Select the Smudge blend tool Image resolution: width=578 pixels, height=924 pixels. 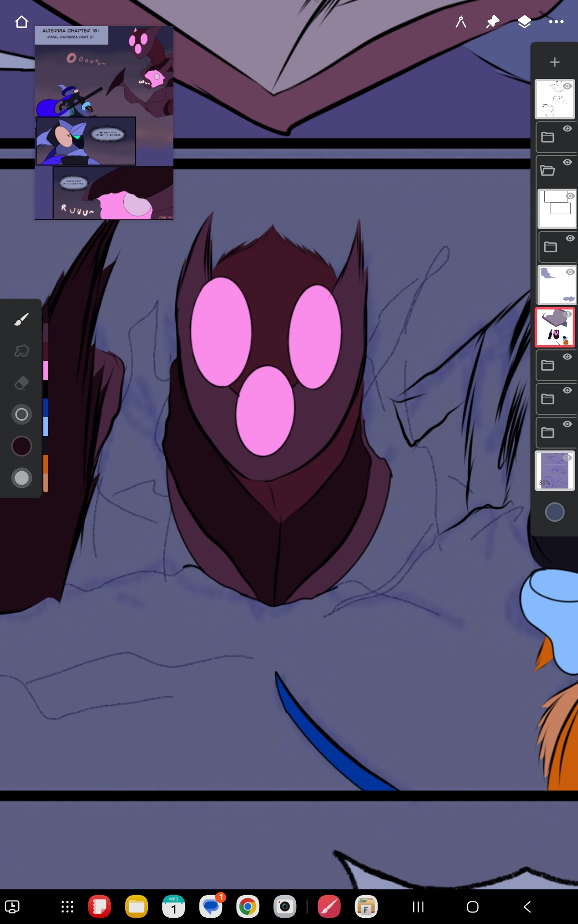click(x=22, y=351)
